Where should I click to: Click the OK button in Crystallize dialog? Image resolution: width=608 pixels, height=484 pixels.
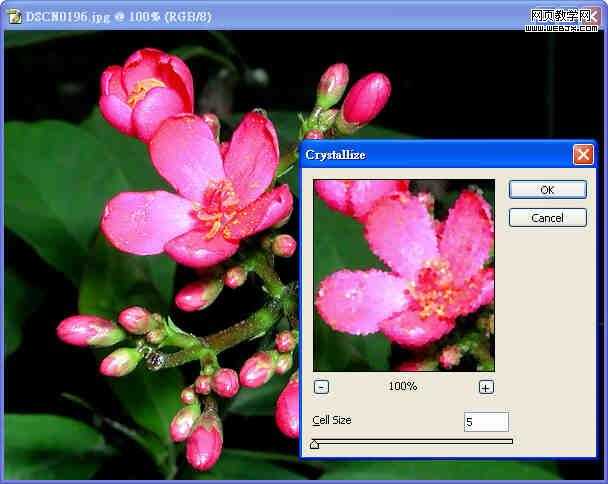547,190
